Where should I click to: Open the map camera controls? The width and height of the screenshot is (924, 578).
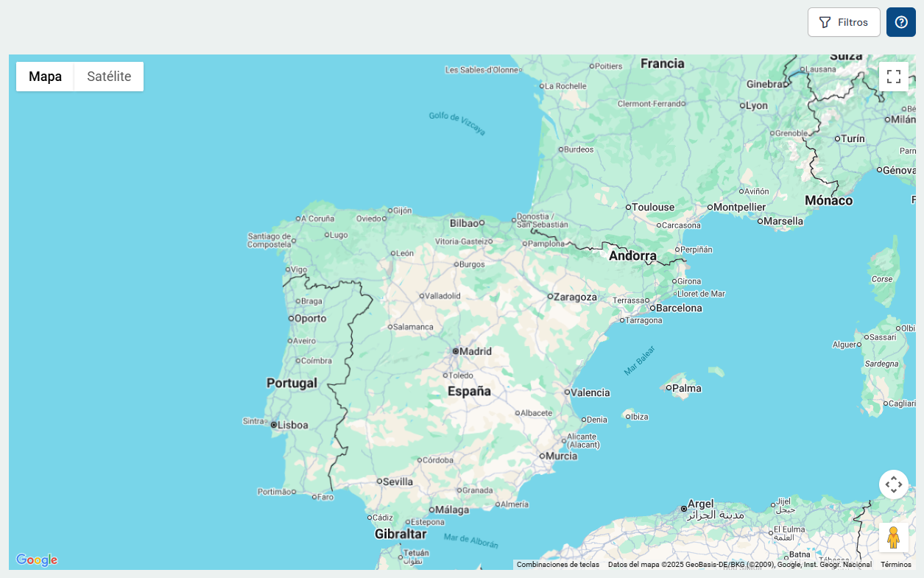[x=894, y=484]
